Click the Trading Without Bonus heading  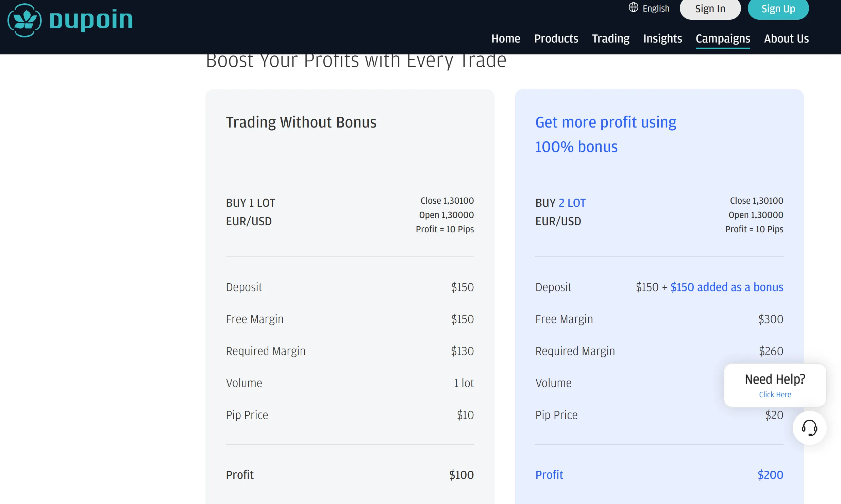pos(301,122)
